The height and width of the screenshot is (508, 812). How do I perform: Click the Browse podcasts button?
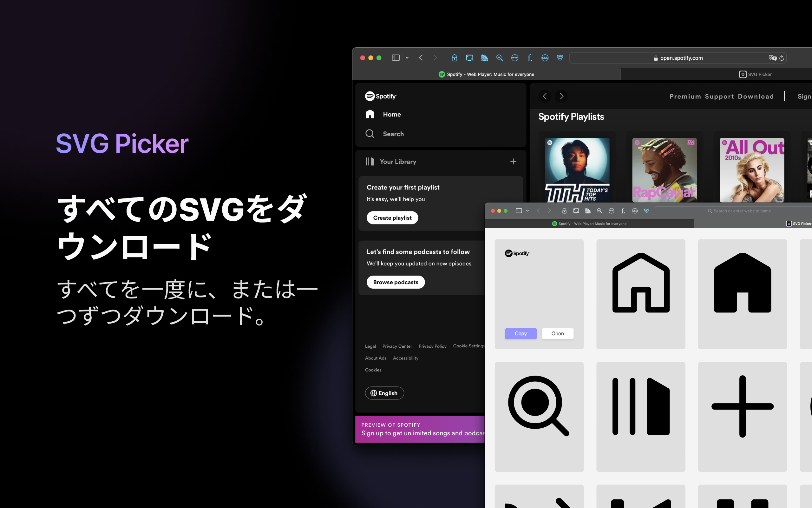pos(396,282)
